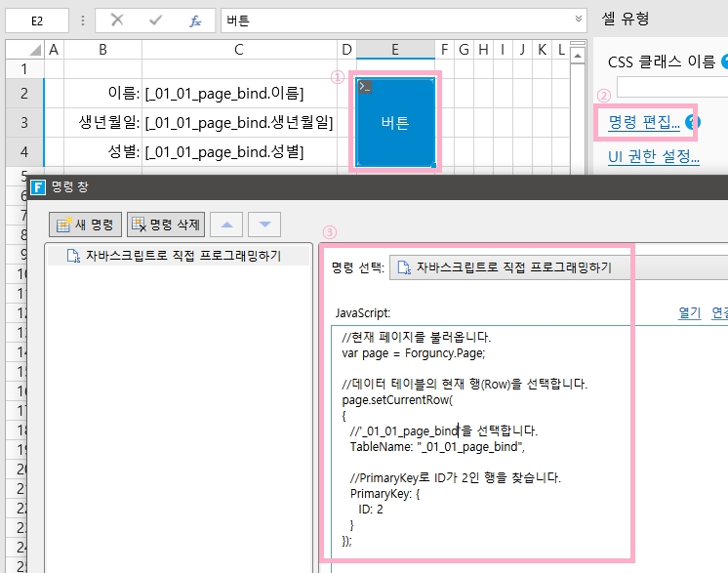The image size is (728, 573).
Task: Click the fx insert function icon
Action: [x=195, y=20]
